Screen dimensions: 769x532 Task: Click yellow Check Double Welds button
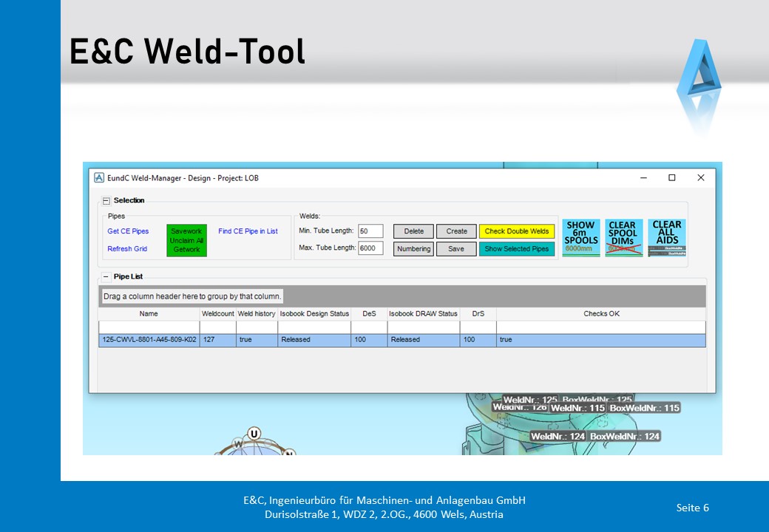coord(516,231)
